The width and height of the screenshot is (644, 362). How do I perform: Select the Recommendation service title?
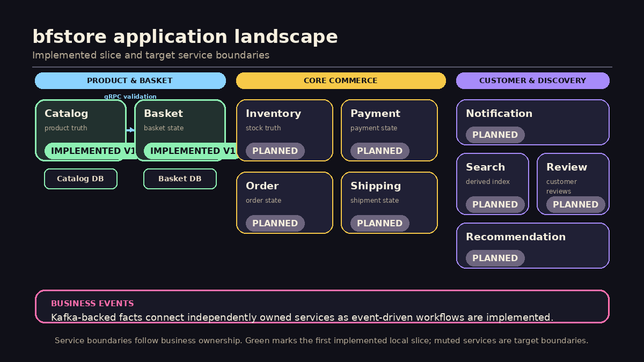click(516, 237)
